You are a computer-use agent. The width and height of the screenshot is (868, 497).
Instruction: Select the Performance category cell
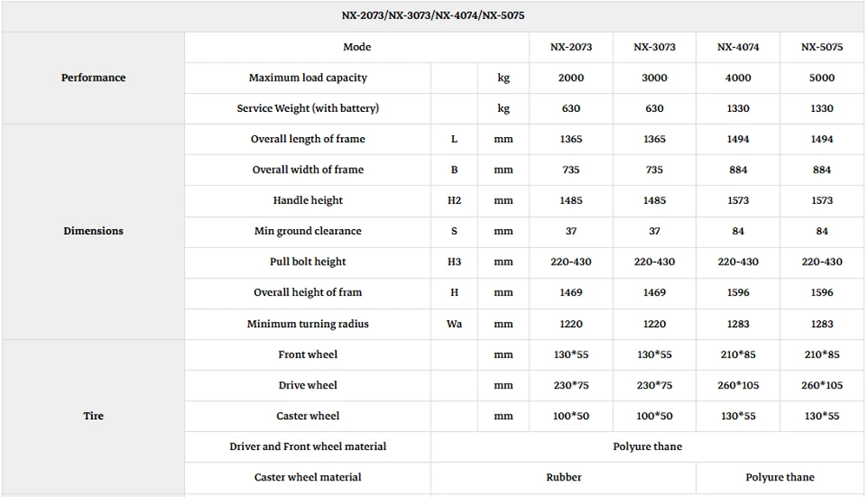(x=93, y=77)
